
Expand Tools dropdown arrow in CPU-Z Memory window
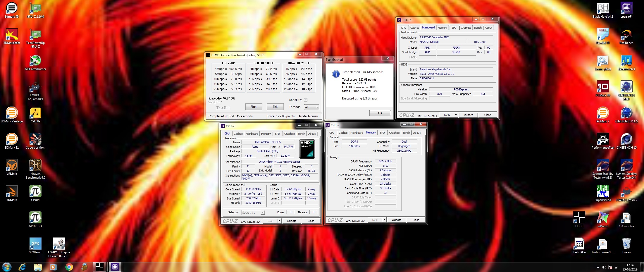click(x=384, y=220)
